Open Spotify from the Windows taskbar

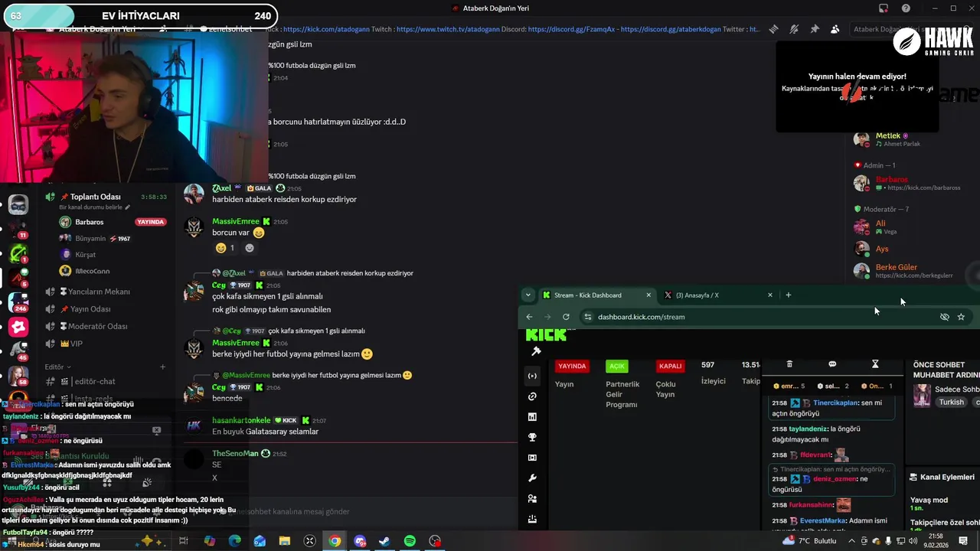coord(410,541)
